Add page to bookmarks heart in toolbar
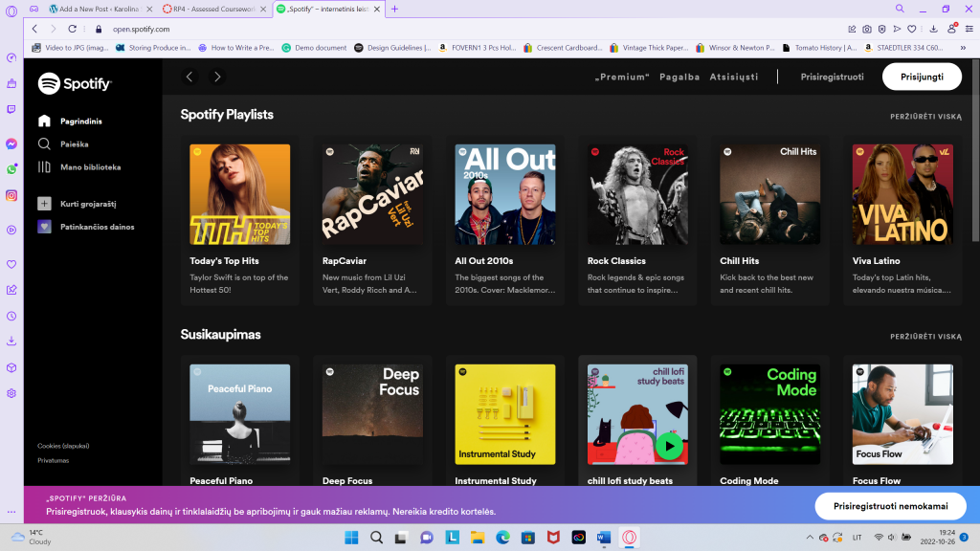Image resolution: width=980 pixels, height=551 pixels. 912,29
